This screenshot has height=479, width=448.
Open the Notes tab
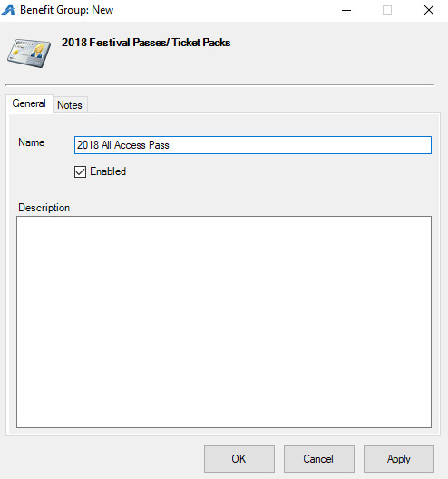click(70, 105)
